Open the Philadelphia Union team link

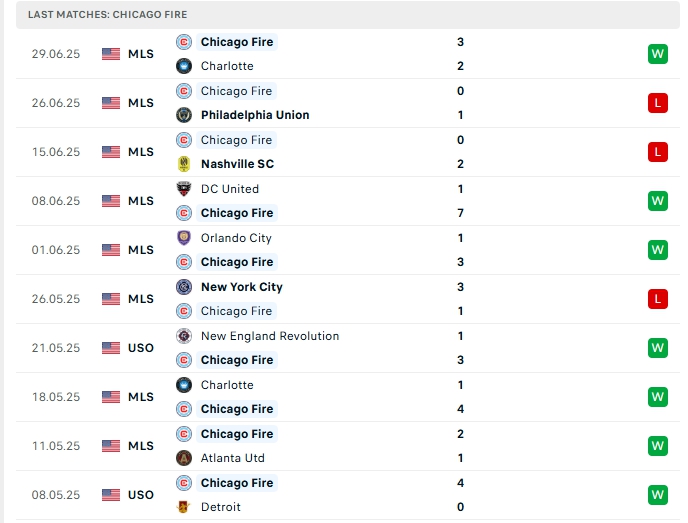(255, 115)
